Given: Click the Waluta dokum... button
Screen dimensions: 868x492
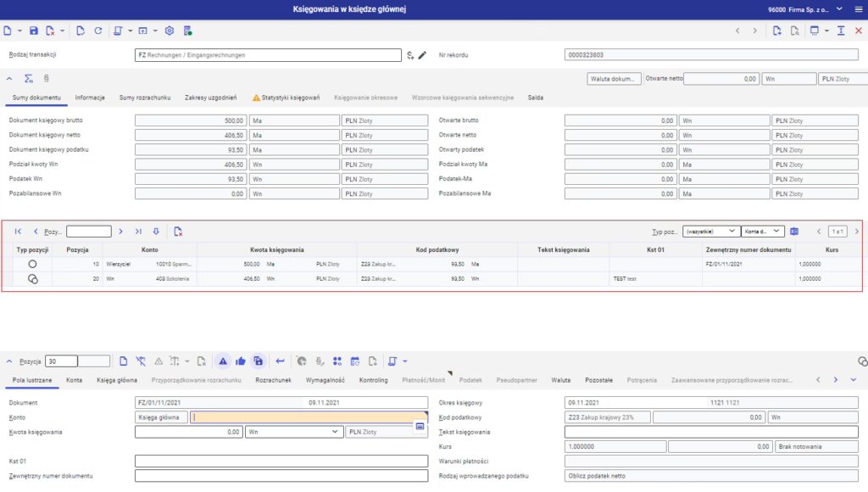Looking at the screenshot, I should click(614, 79).
